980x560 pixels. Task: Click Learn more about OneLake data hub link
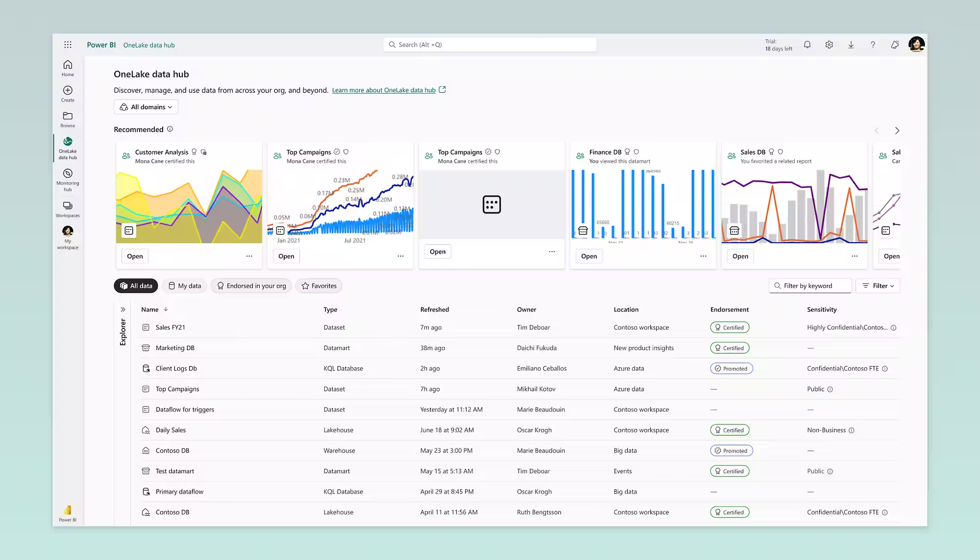[x=384, y=90]
